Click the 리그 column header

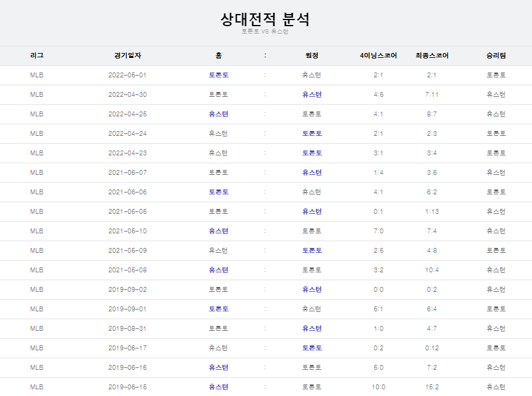click(37, 55)
